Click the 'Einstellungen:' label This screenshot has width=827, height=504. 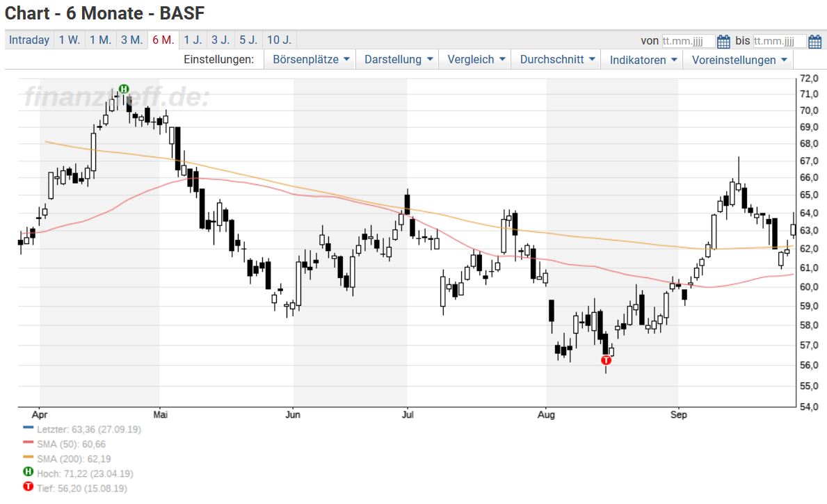[219, 60]
